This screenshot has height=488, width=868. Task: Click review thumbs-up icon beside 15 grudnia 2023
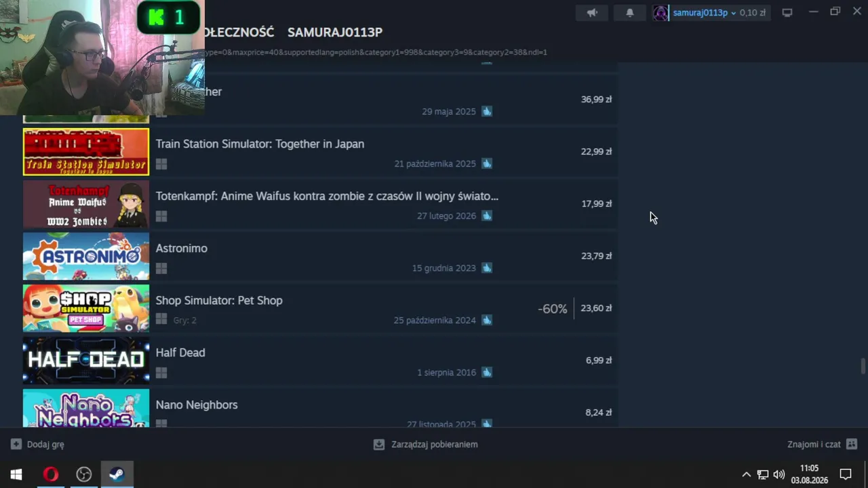(487, 268)
